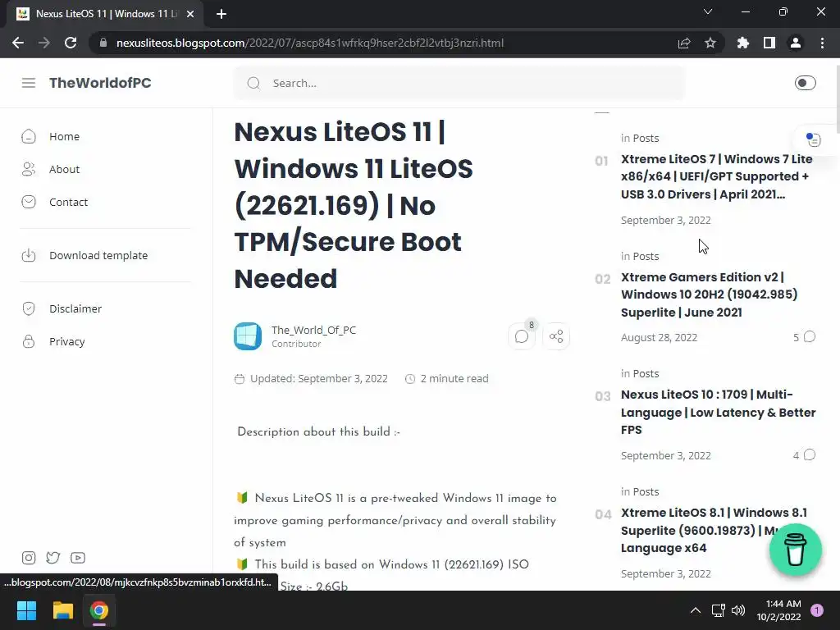Focus the Search input field

click(459, 83)
